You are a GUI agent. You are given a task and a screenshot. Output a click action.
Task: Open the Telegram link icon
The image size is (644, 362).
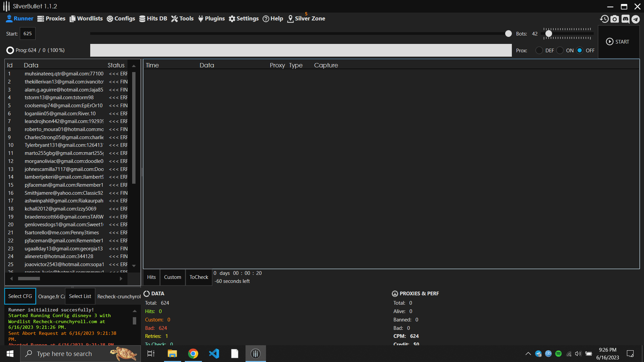[636, 19]
